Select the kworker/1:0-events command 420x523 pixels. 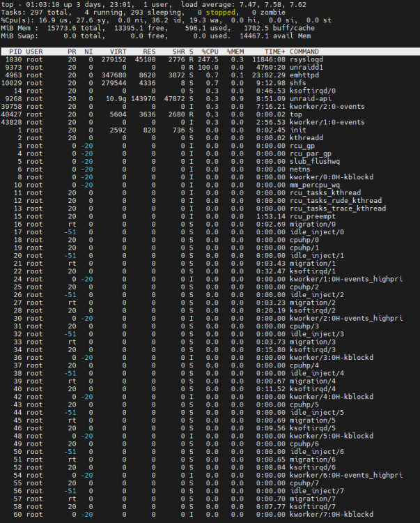tap(327, 122)
